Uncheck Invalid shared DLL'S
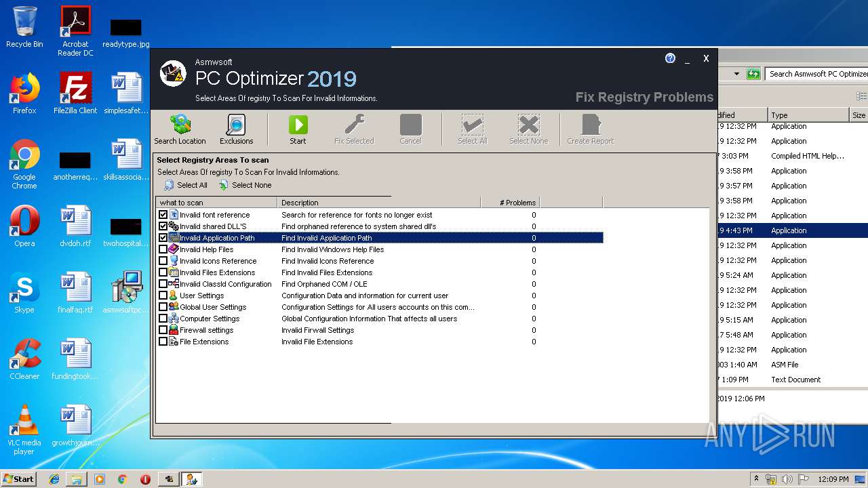This screenshot has width=868, height=488. pos(163,226)
